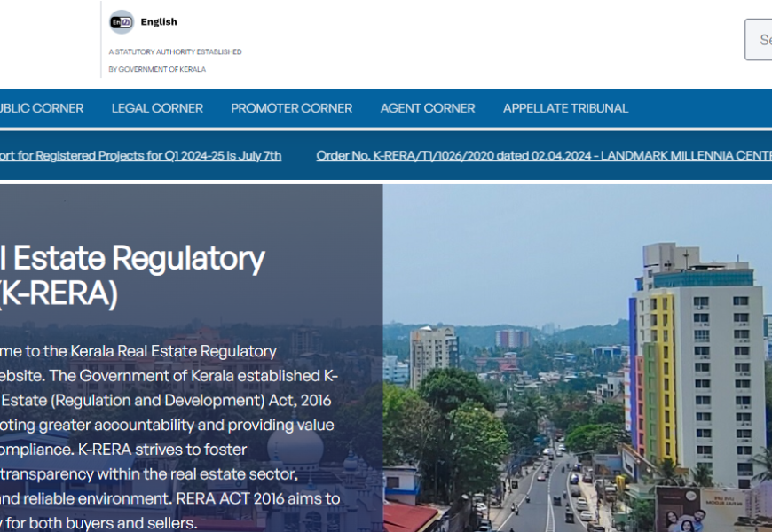Click the empty navigation bar area after Appellate Tribunal
Image resolution: width=772 pixels, height=532 pixels.
[x=701, y=108]
